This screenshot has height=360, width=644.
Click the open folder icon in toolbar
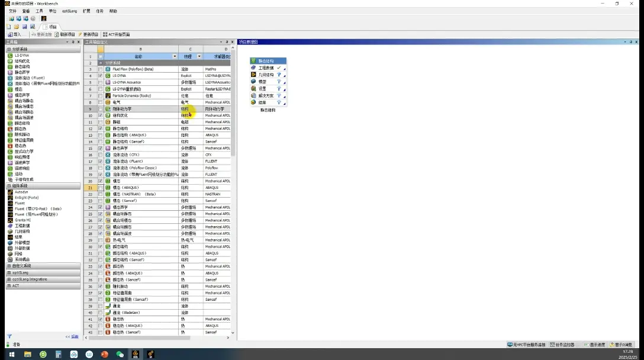[x=17, y=27]
